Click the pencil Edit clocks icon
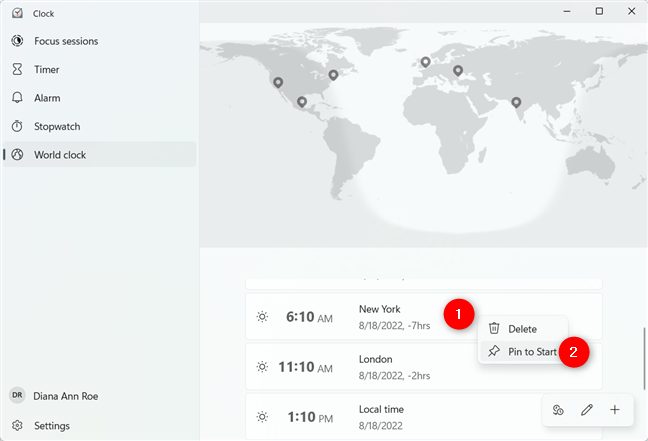Image resolution: width=648 pixels, height=441 pixels. tap(587, 410)
